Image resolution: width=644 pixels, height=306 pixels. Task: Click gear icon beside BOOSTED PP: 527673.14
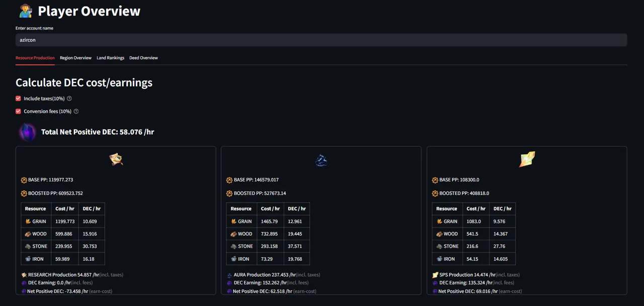coord(229,193)
